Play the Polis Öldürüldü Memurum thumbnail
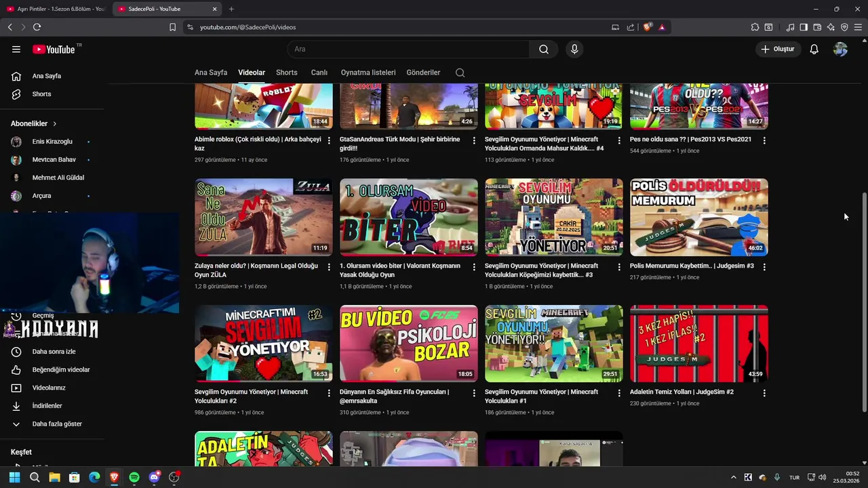The image size is (868, 488). click(699, 217)
